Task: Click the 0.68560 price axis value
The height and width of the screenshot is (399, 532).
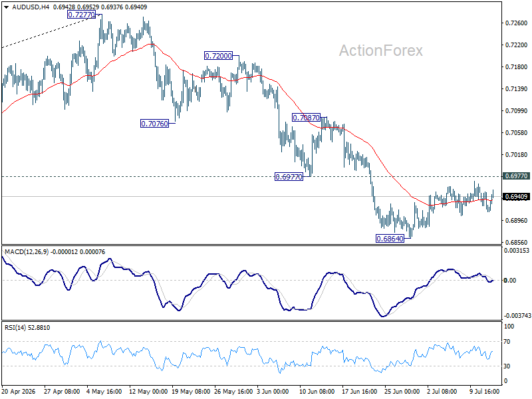Action: tap(517, 243)
